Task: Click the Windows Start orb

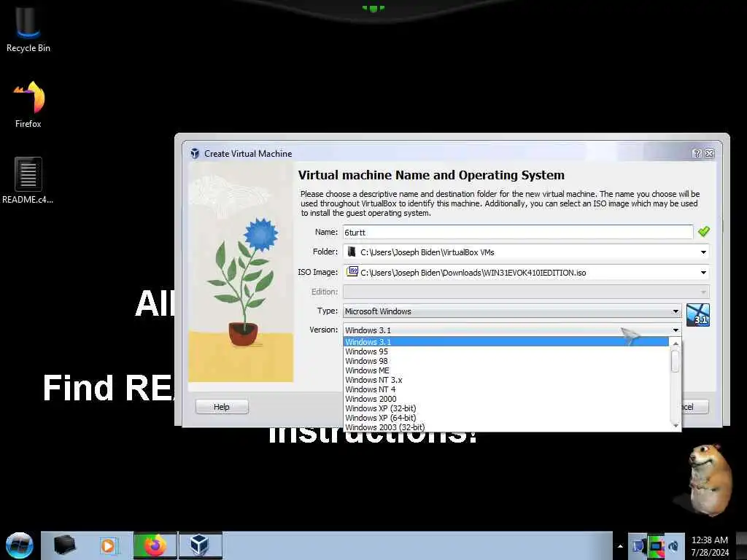Action: pyautogui.click(x=19, y=545)
